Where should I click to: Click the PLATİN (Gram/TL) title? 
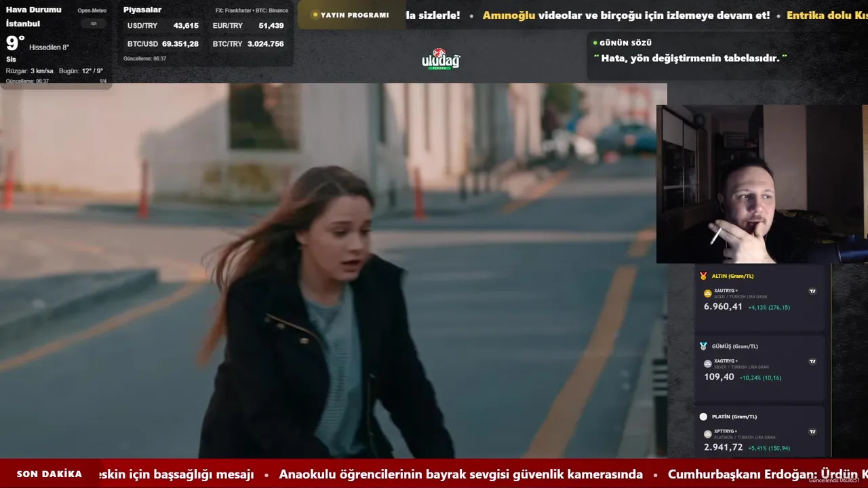734,417
